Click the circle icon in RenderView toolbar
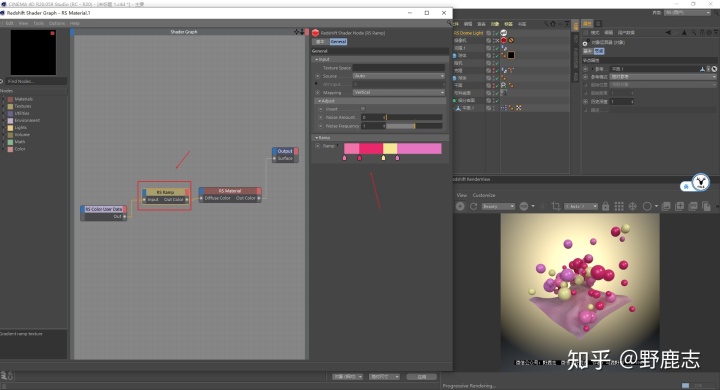720x390 pixels. coord(647,206)
